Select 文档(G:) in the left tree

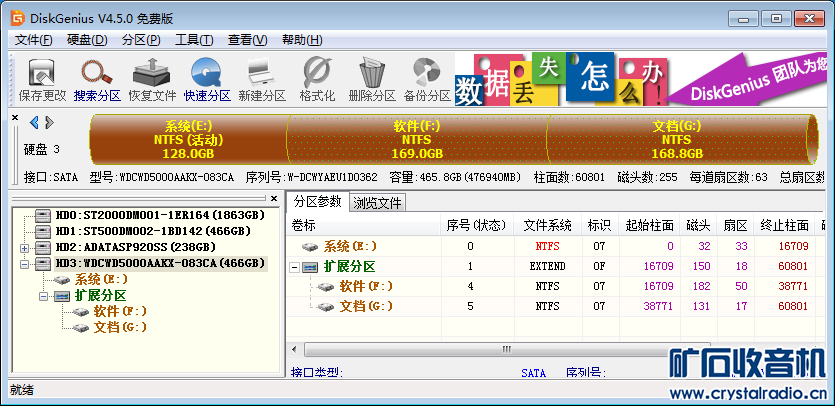(x=120, y=327)
